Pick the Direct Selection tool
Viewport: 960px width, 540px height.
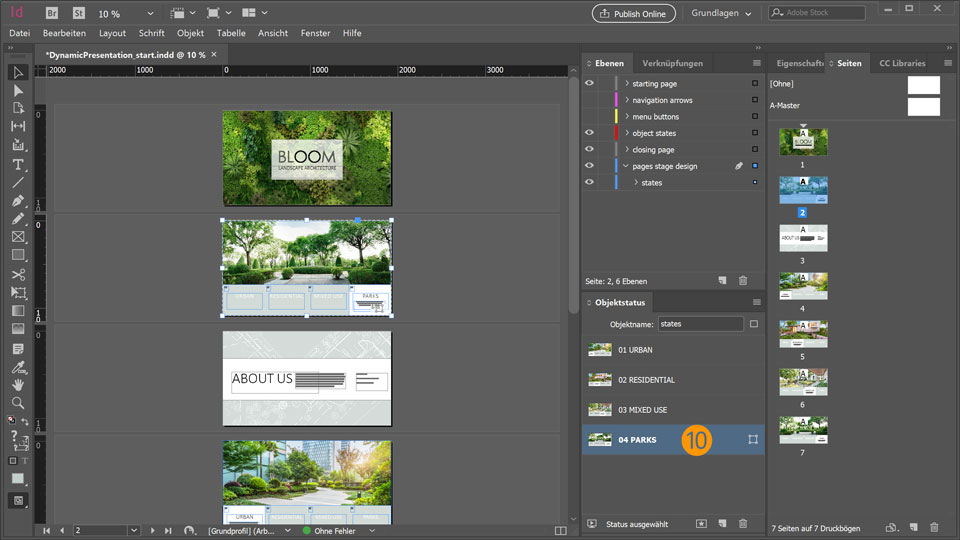tap(18, 90)
